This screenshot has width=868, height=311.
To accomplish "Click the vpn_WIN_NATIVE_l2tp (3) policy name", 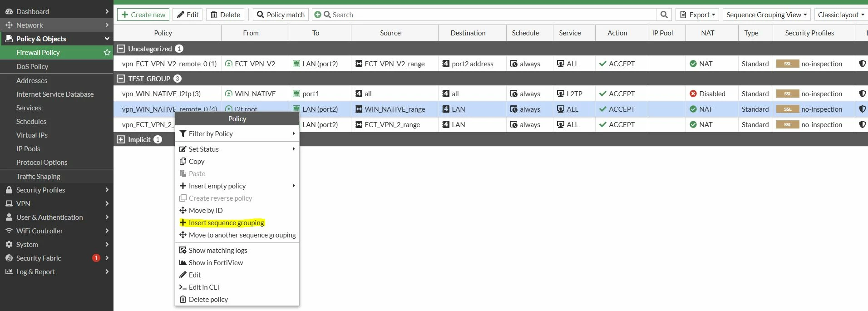I will 161,94.
